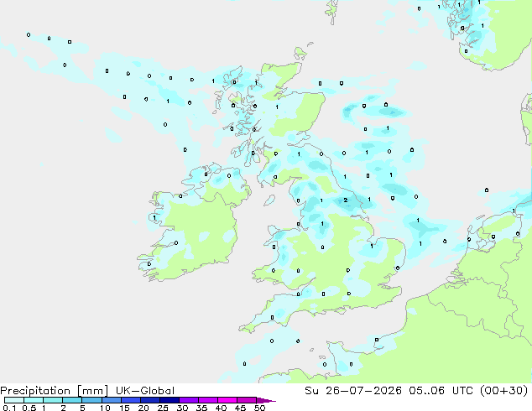Click the 'UK-Global' model label
Image resolution: width=532 pixels, height=411 pixels.
[145, 391]
